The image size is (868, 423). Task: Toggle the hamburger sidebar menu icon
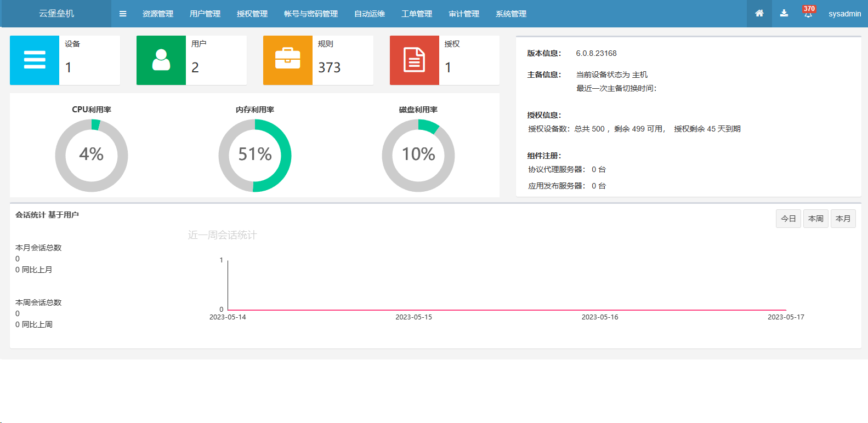click(x=123, y=14)
